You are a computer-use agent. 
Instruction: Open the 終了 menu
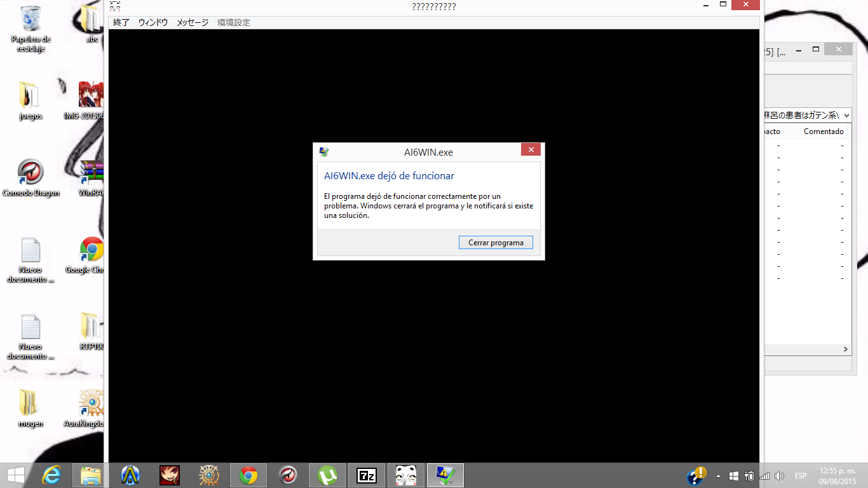pyautogui.click(x=121, y=22)
